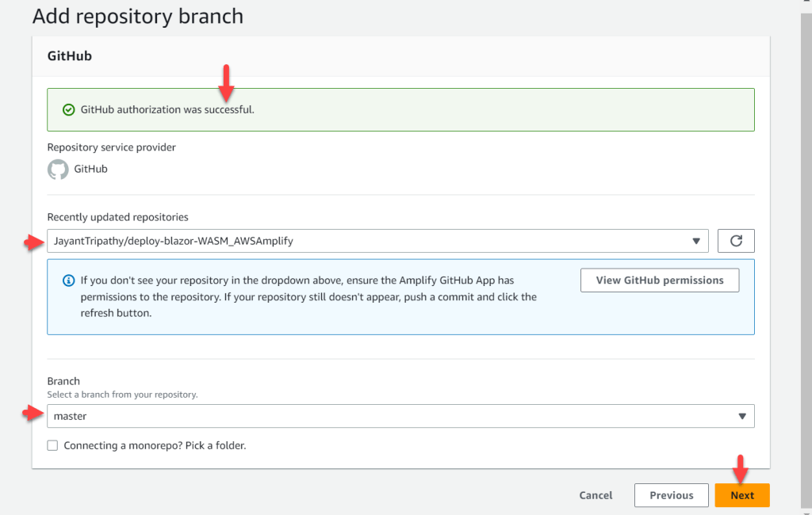Cancel adding the repository branch

tap(596, 495)
